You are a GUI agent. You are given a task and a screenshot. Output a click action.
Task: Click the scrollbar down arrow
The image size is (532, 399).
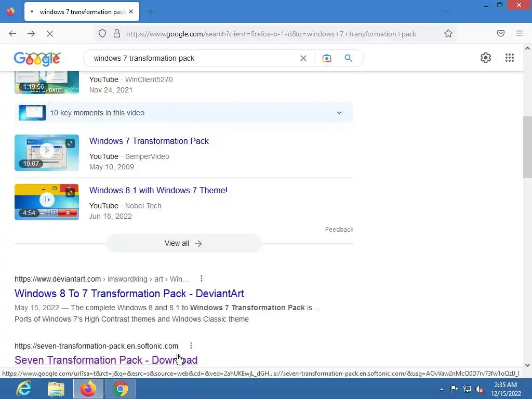coord(527,365)
